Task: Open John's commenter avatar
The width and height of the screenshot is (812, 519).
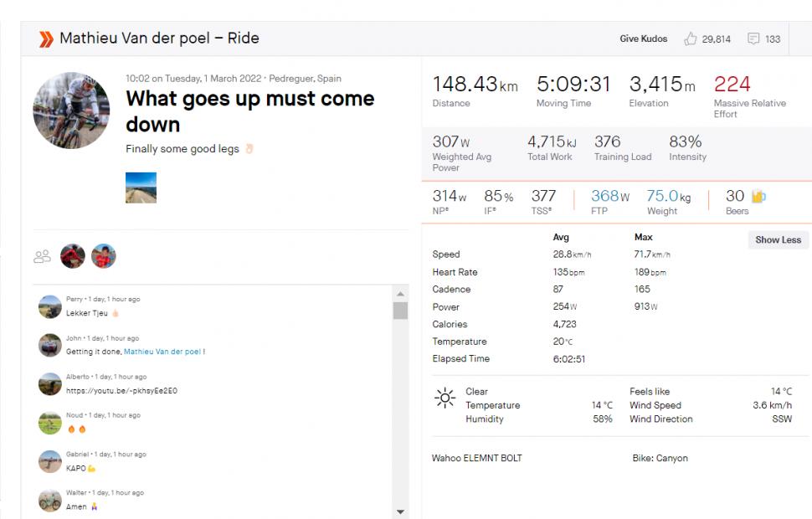Action: coord(49,345)
